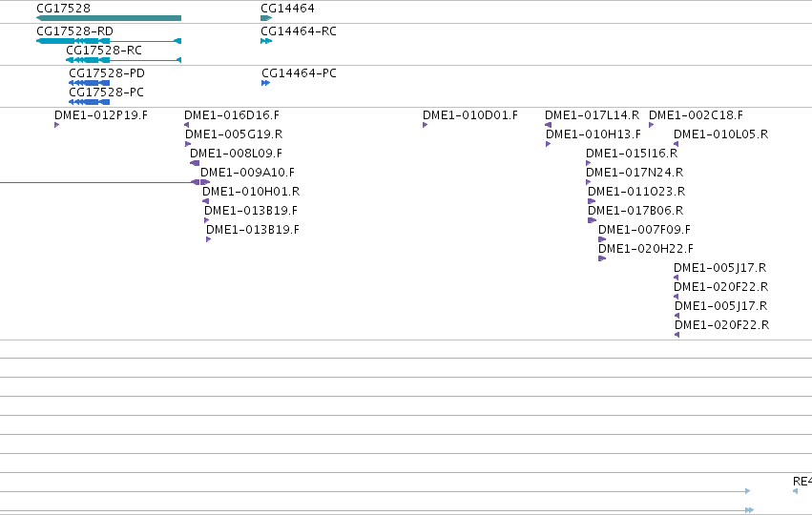Viewport: 812px width, 515px height.
Task: Click the DME1-002C18.F label
Action: pos(696,114)
